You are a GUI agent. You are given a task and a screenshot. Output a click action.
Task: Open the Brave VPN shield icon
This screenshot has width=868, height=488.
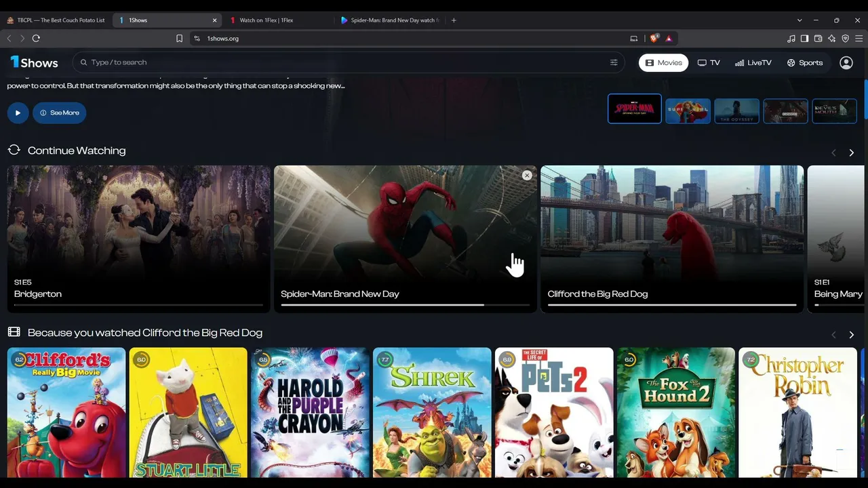pyautogui.click(x=845, y=39)
